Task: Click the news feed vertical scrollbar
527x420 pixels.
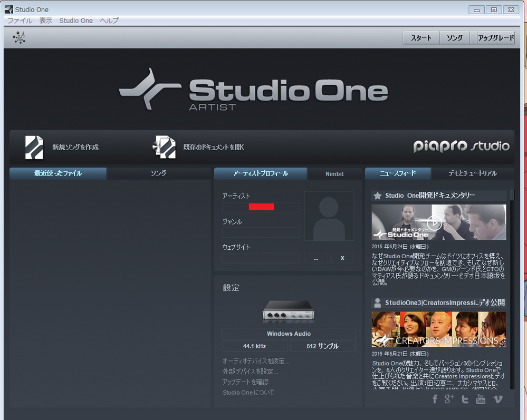Action: [x=512, y=289]
